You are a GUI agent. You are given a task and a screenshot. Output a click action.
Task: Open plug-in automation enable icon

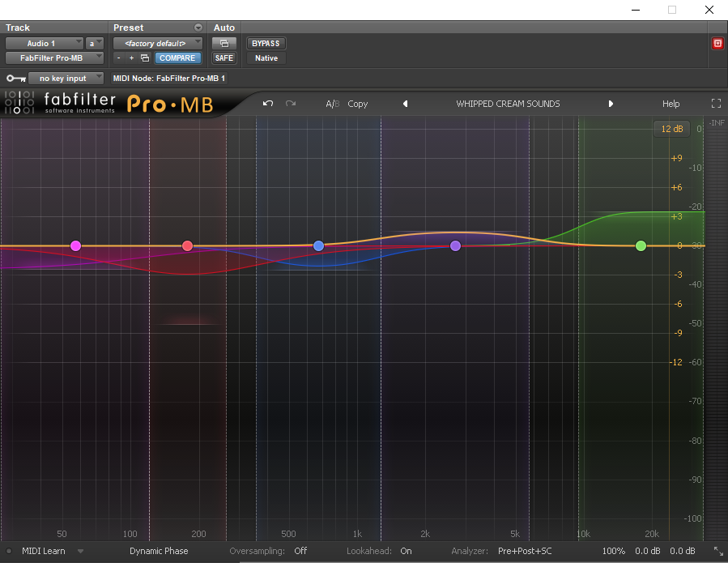pos(224,43)
